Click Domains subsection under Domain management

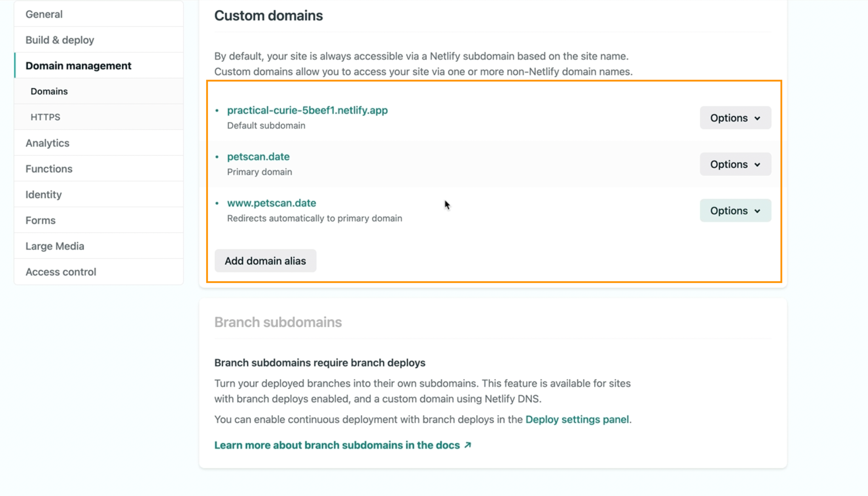(49, 91)
